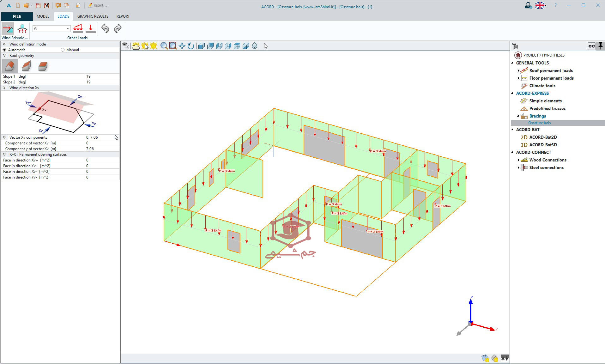Screen dimensions: 605x364
Task: Add a point load
Action: click(91, 28)
